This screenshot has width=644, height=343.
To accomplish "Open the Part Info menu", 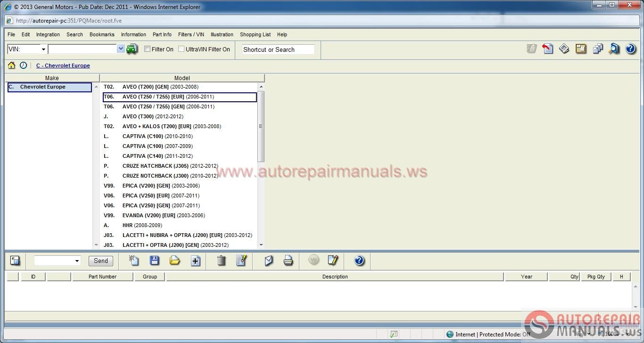I will click(x=162, y=34).
